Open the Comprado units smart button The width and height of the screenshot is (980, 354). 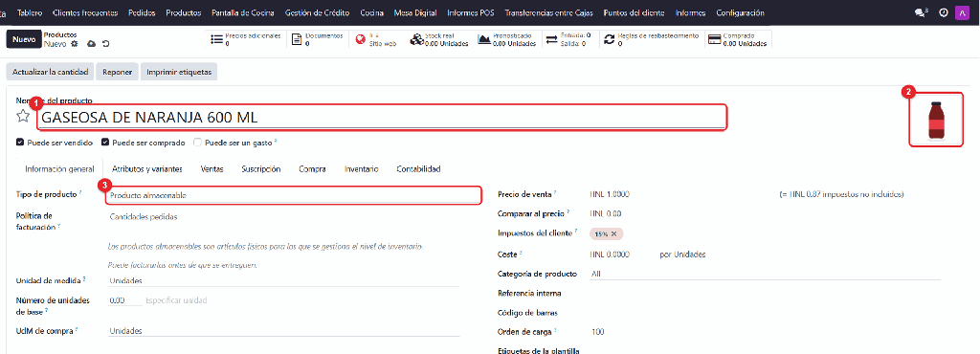click(738, 40)
